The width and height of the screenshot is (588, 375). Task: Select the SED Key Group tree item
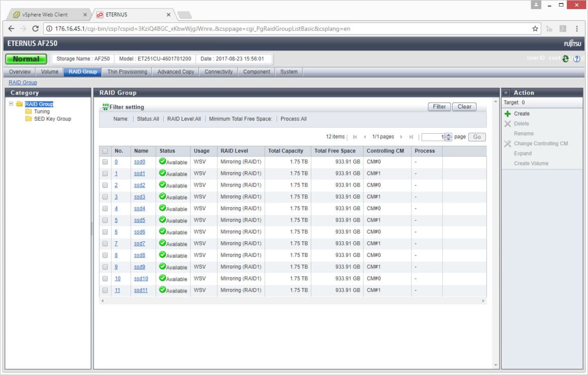click(x=52, y=119)
